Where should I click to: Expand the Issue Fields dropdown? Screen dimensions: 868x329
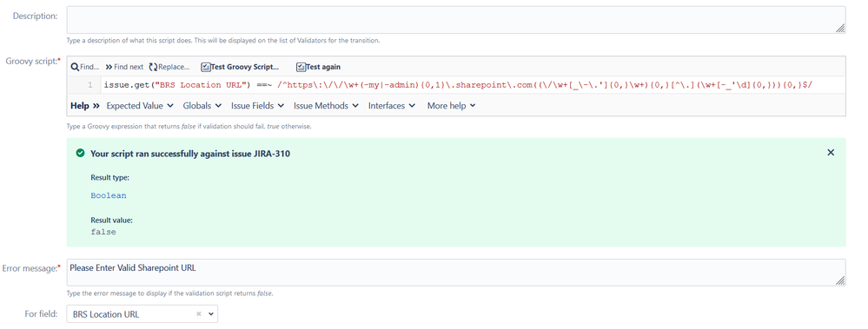(257, 106)
